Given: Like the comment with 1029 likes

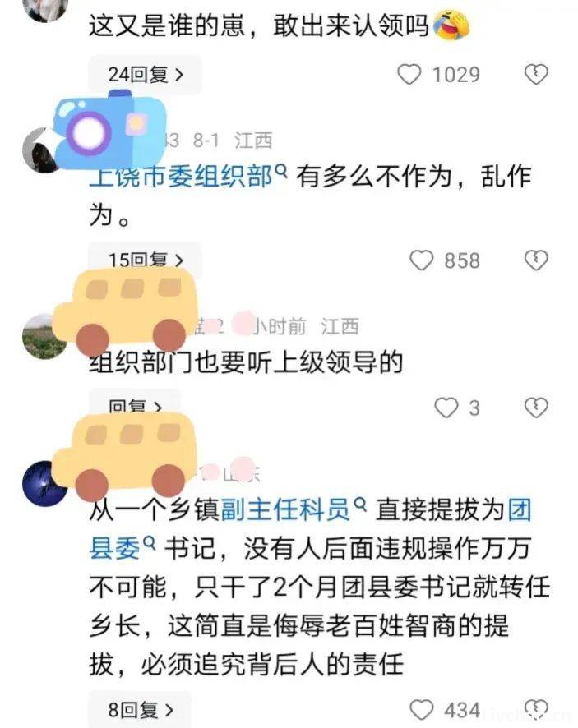Looking at the screenshot, I should click(x=409, y=75).
